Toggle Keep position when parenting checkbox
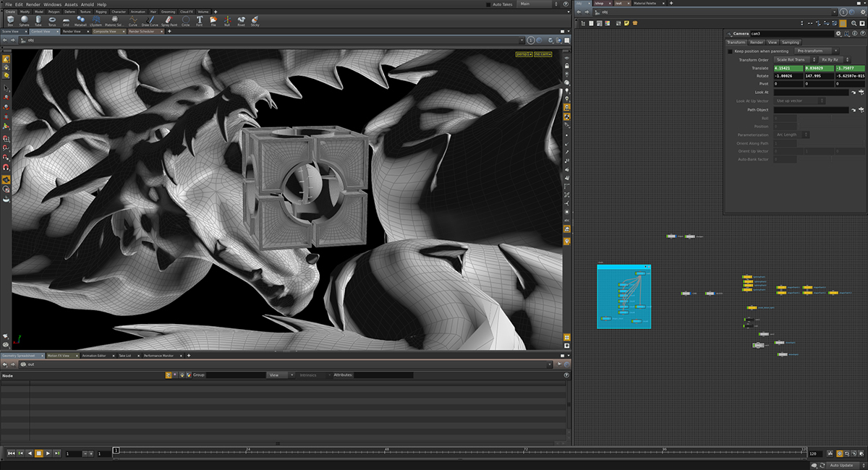Screen dimensions: 868x470 (x=730, y=51)
